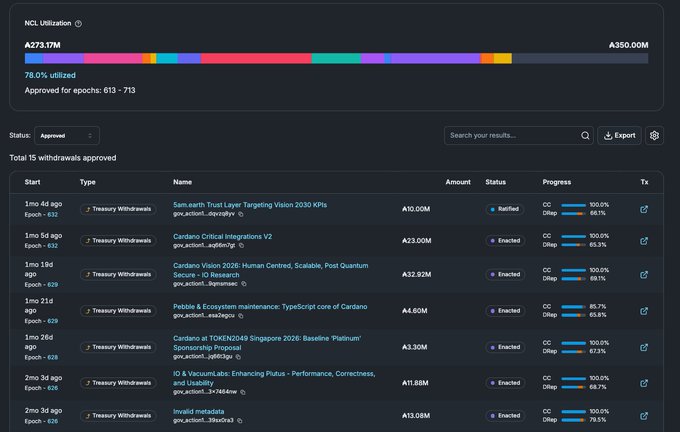Click Epoch 629 in Cardano Vision 2026 row
This screenshot has width=680, height=432.
(x=52, y=285)
